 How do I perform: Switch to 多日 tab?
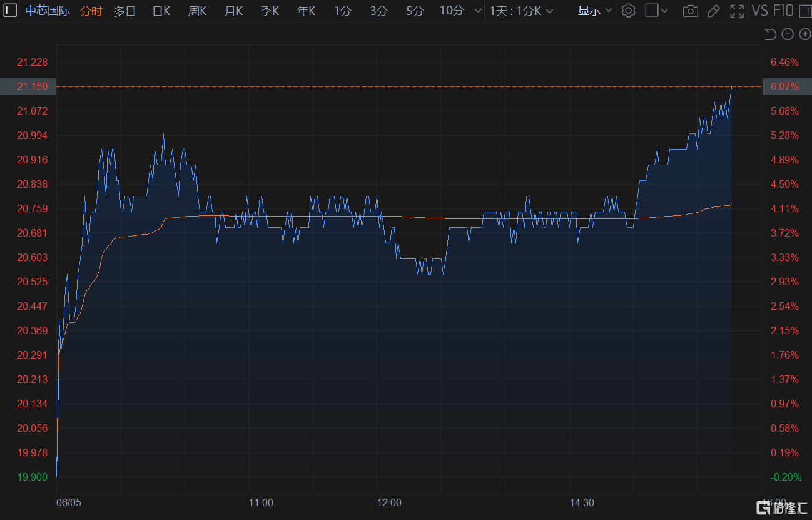click(x=124, y=11)
